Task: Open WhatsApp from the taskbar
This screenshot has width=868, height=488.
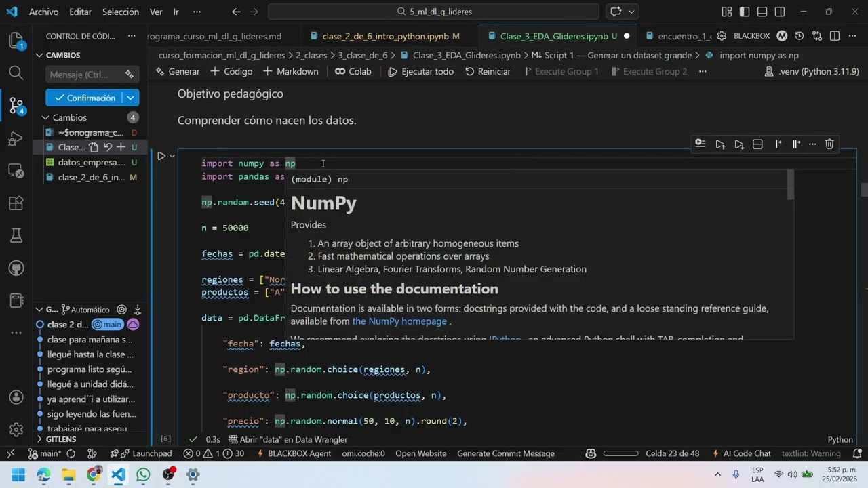Action: [x=143, y=474]
